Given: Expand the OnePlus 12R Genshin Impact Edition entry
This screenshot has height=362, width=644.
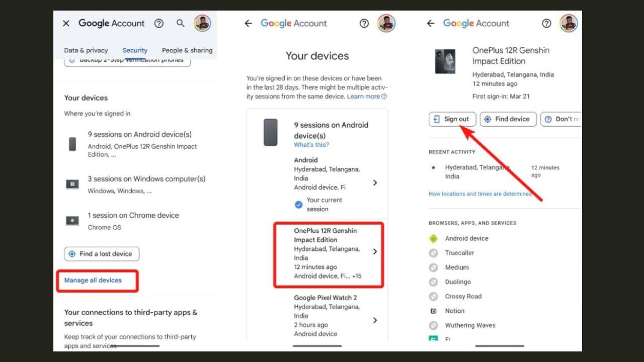Looking at the screenshot, I should [x=329, y=253].
